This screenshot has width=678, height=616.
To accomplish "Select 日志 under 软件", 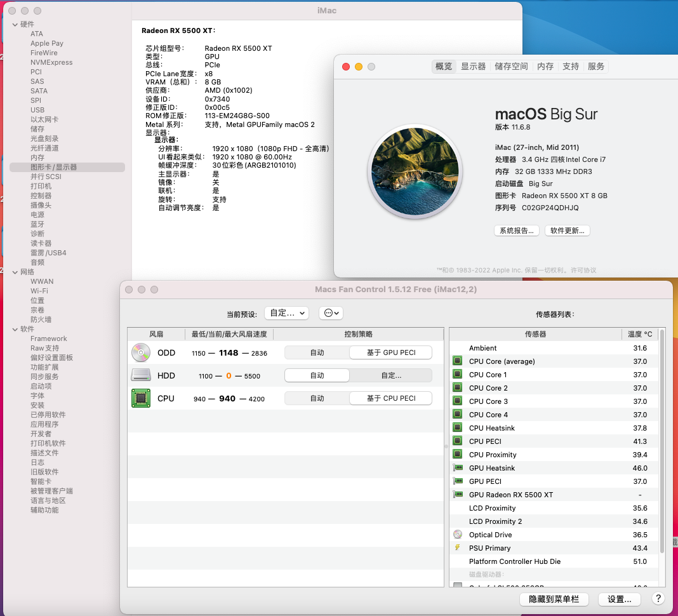I will [37, 462].
